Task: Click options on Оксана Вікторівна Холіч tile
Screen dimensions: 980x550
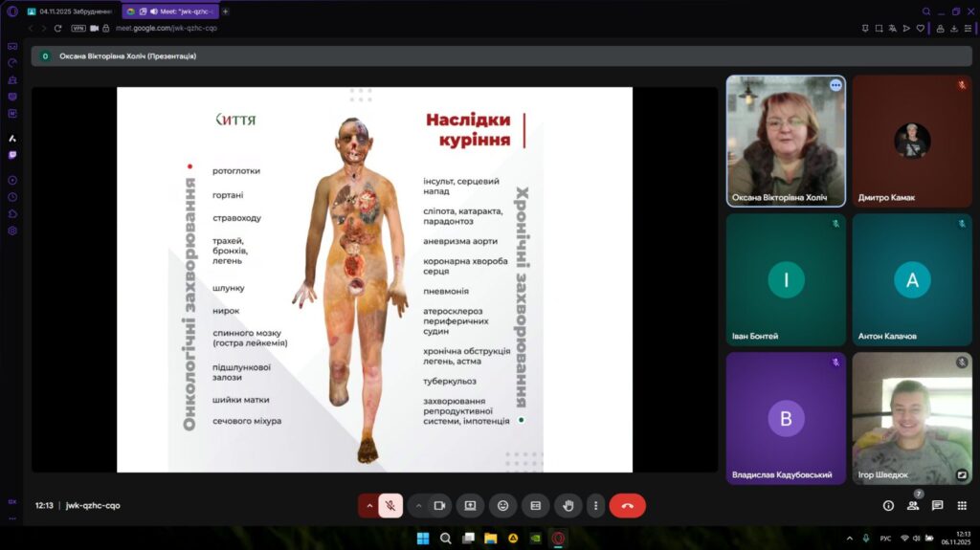Action: (835, 85)
